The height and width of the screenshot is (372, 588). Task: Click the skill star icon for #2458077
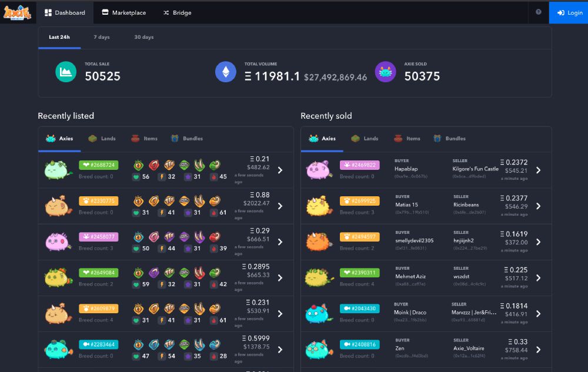tap(188, 249)
